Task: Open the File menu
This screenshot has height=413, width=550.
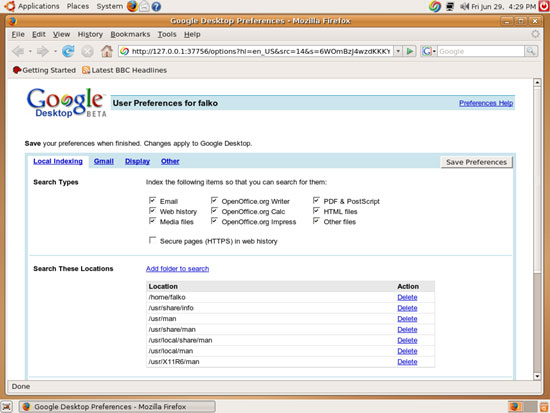Action: (18, 34)
